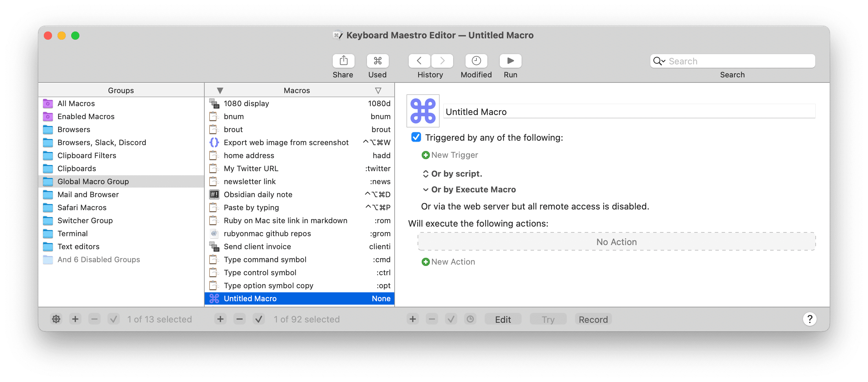Select the Clipboard Filters group
The image size is (868, 382).
tap(121, 155)
